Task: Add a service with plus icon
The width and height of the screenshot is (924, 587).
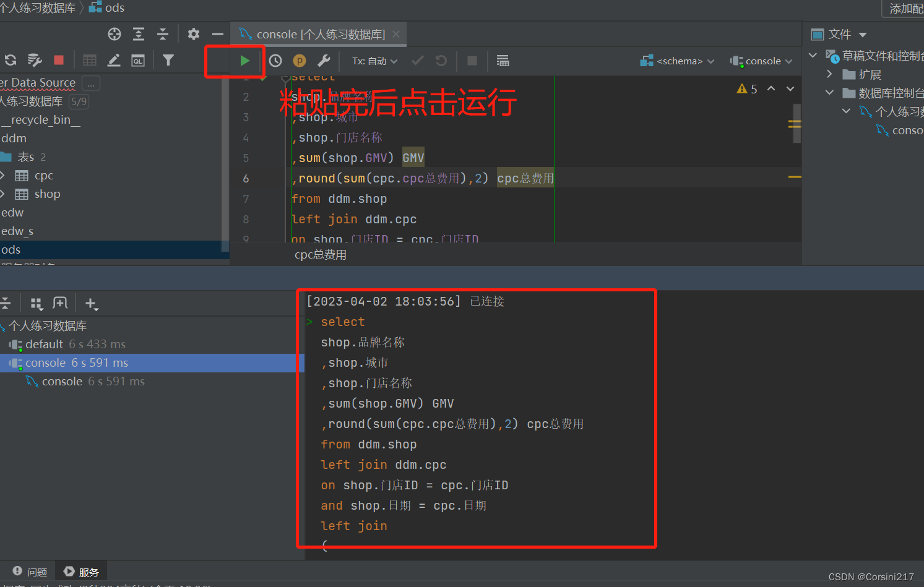Action: 91,303
